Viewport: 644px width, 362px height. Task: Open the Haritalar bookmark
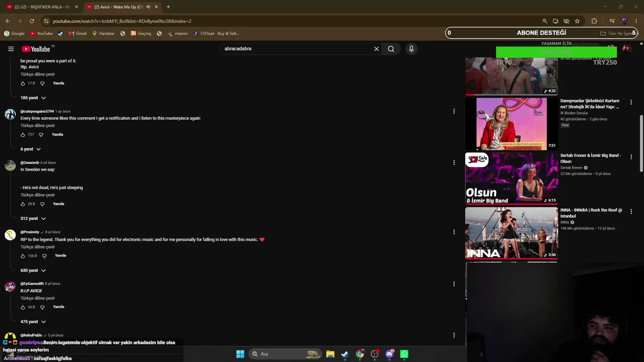[103, 34]
